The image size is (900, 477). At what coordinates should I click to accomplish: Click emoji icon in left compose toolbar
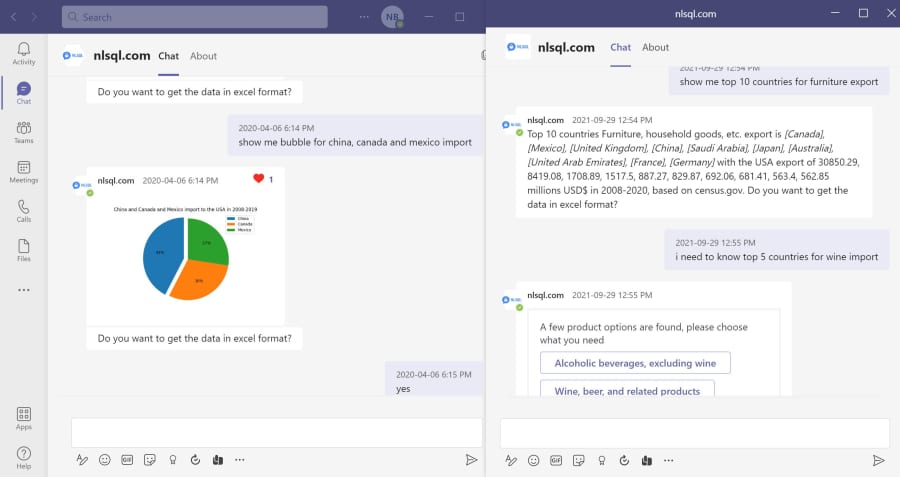point(104,460)
